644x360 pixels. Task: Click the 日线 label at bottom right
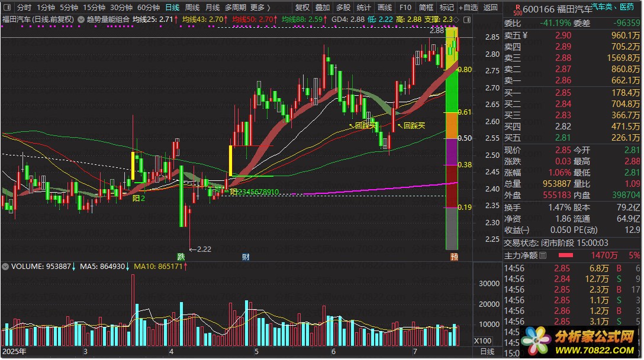488,351
